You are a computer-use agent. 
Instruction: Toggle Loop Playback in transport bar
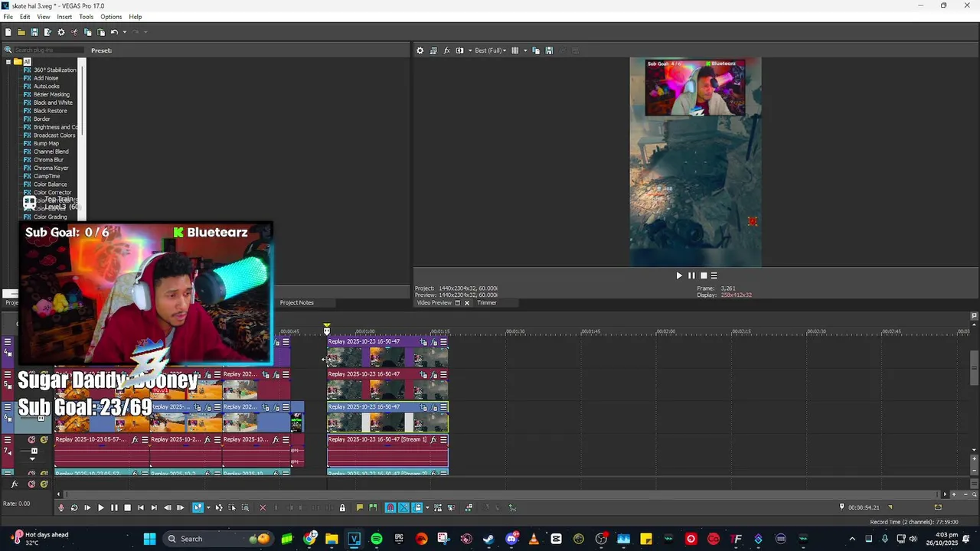pyautogui.click(x=74, y=507)
